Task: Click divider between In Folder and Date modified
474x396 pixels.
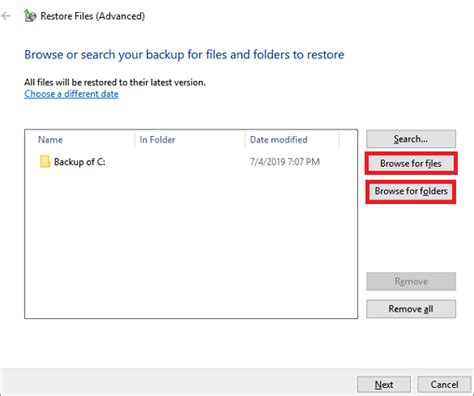Action: click(x=245, y=140)
